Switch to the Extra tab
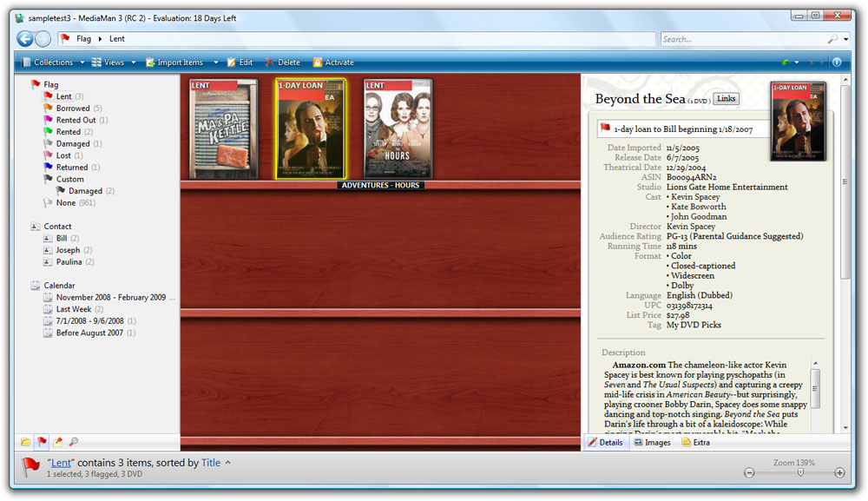Image resolution: width=868 pixels, height=501 pixels. (x=695, y=442)
